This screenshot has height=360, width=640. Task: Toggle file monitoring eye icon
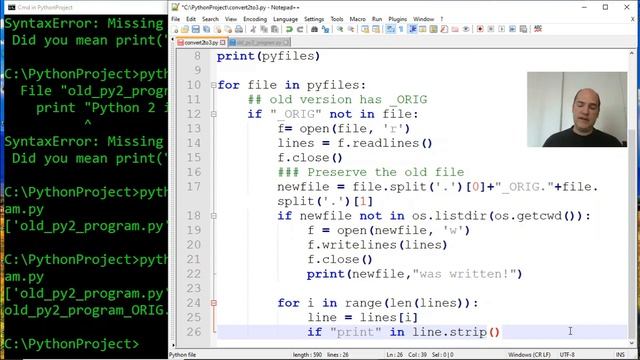[466, 29]
